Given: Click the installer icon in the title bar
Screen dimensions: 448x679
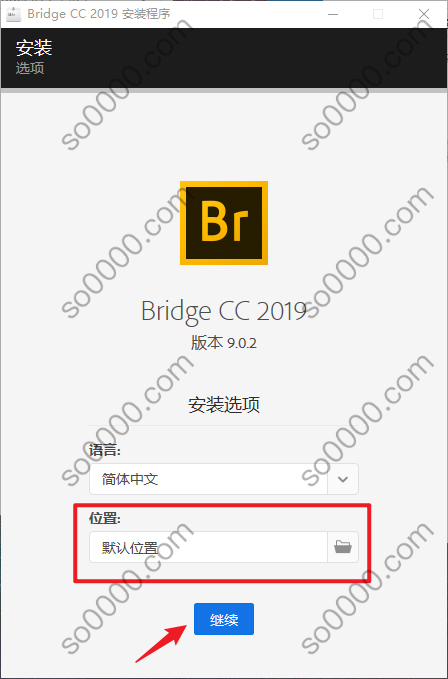Looking at the screenshot, I should (13, 14).
